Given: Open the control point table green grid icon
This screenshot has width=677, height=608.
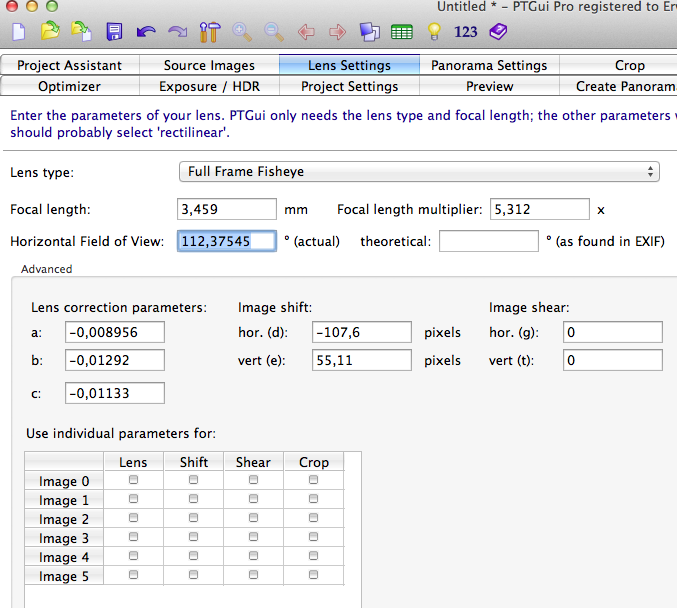Looking at the screenshot, I should tap(402, 32).
